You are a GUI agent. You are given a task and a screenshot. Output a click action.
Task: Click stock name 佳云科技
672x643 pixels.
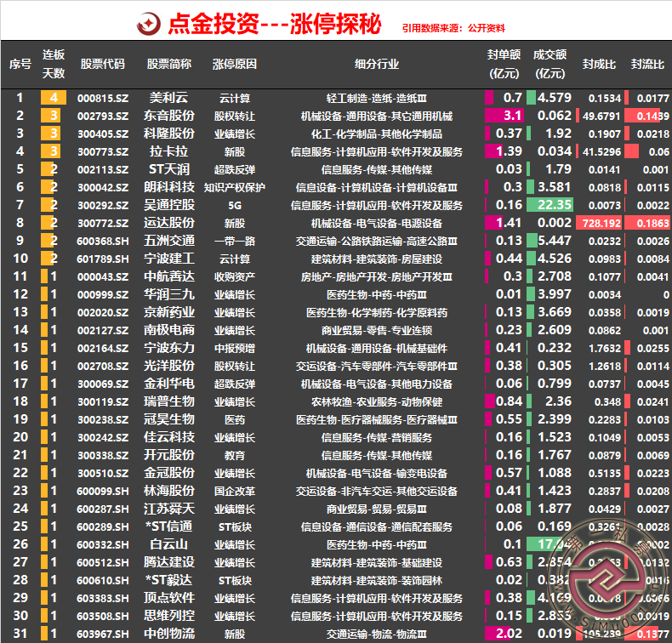tap(169, 437)
